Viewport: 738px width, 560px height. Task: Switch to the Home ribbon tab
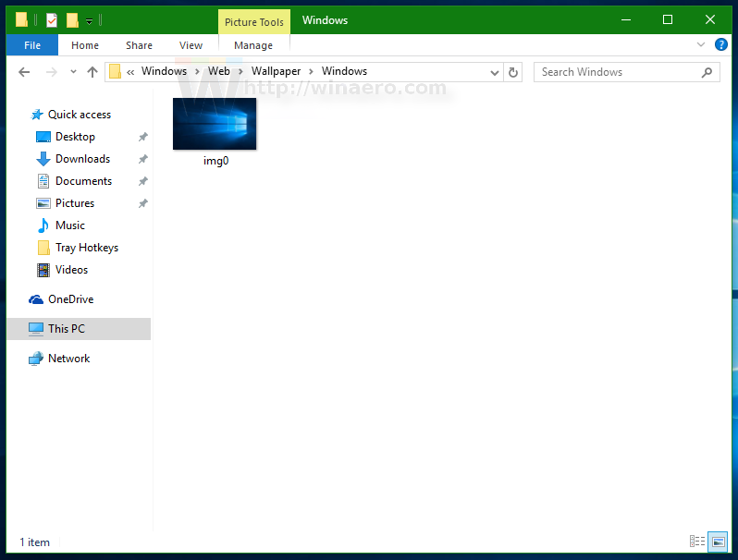click(x=85, y=45)
